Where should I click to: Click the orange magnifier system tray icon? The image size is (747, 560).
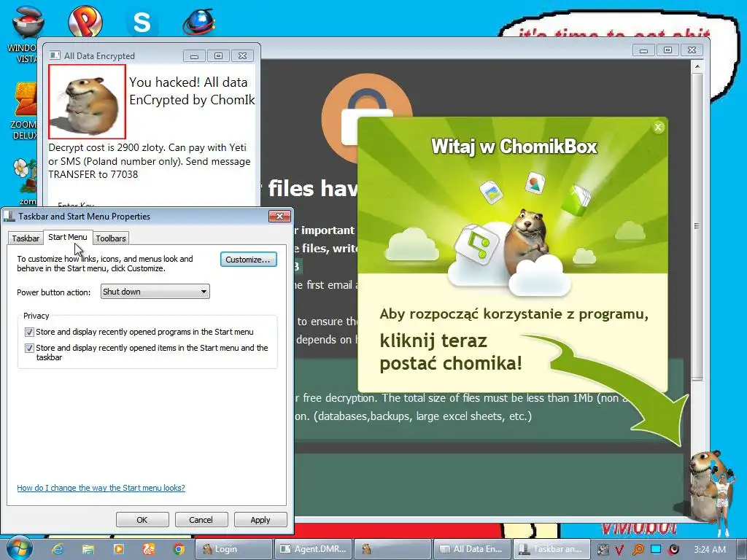[638, 550]
